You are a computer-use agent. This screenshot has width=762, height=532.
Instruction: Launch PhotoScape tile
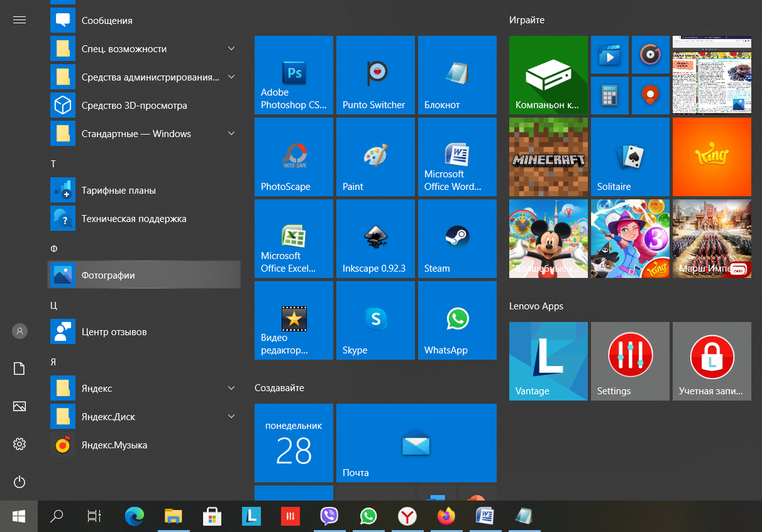point(293,157)
